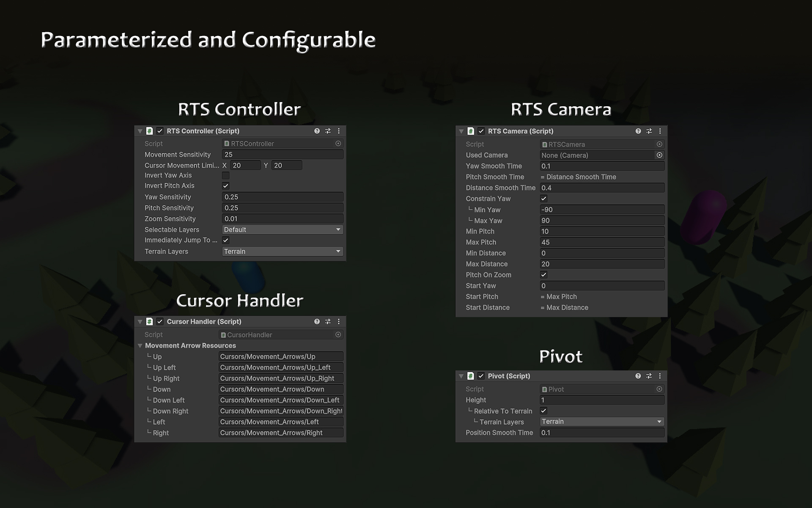Click the Max Distance input field
Viewport: 812px width, 508px height.
(x=601, y=264)
